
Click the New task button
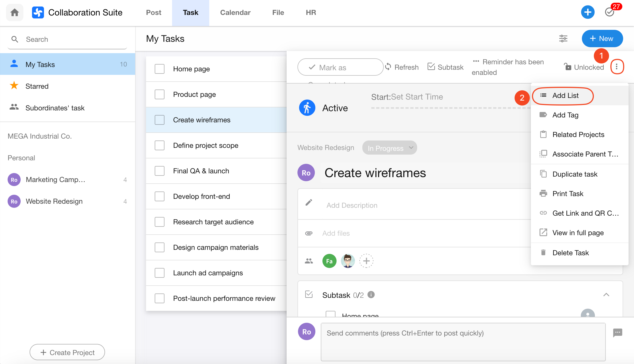pyautogui.click(x=602, y=39)
